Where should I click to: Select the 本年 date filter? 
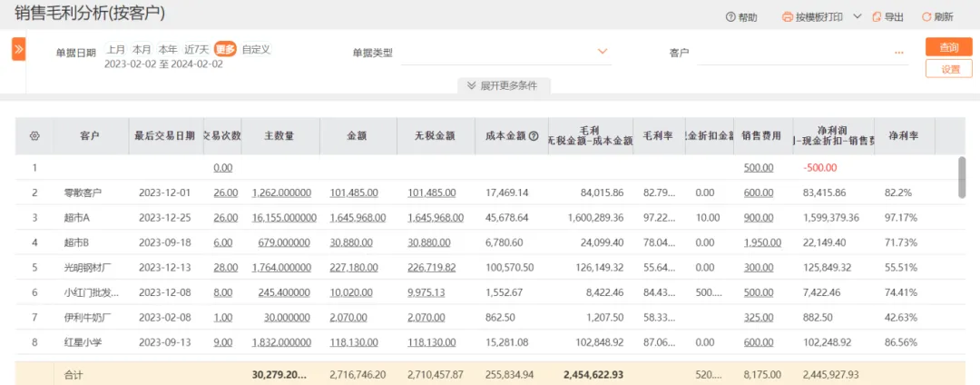(167, 49)
